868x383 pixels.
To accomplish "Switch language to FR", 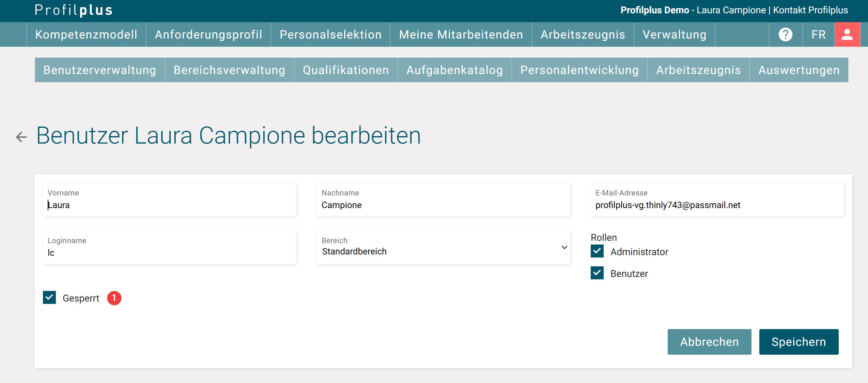I will [818, 34].
